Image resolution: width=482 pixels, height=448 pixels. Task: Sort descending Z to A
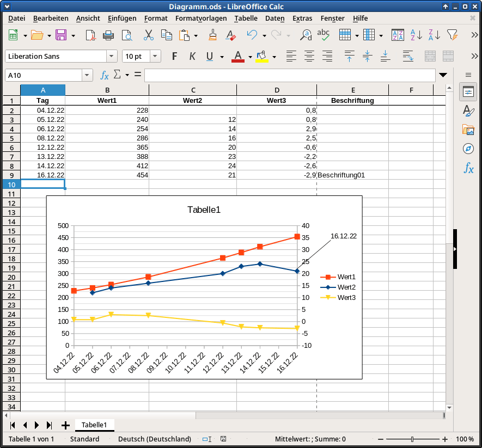pyautogui.click(x=434, y=35)
